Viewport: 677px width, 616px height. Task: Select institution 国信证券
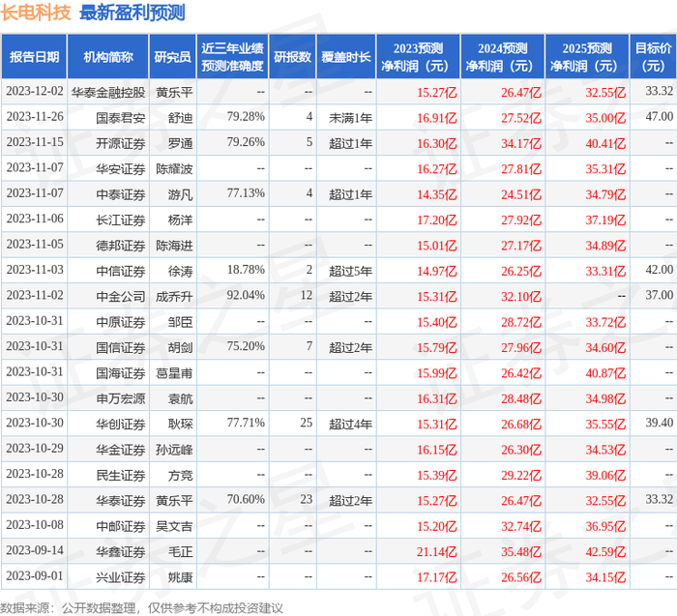(121, 347)
